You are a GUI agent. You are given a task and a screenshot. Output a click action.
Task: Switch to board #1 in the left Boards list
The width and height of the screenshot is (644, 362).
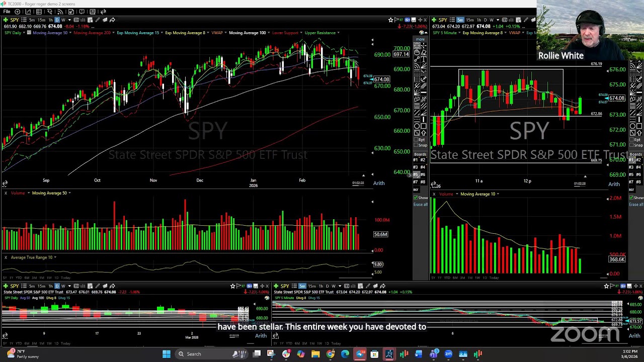416,160
